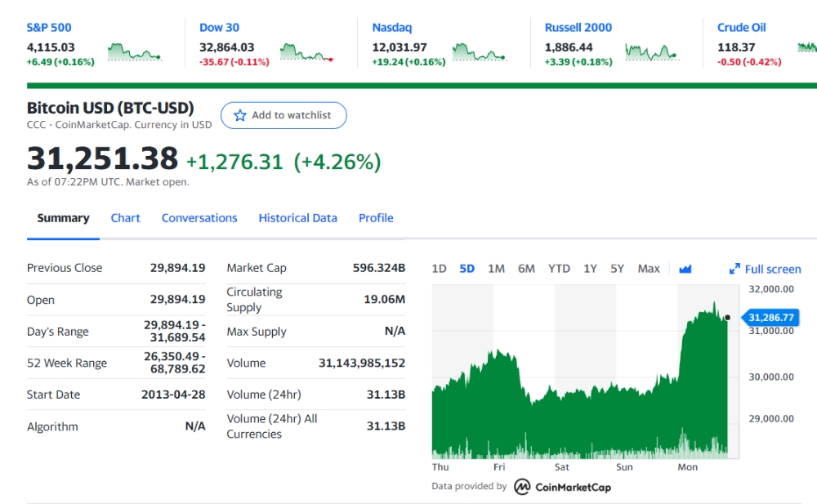The height and width of the screenshot is (504, 817).
Task: Select the YTD chart range
Action: point(559,269)
